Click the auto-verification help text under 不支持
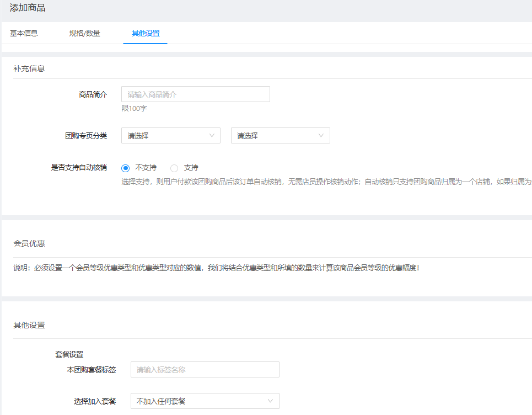The image size is (532, 415). [x=326, y=182]
